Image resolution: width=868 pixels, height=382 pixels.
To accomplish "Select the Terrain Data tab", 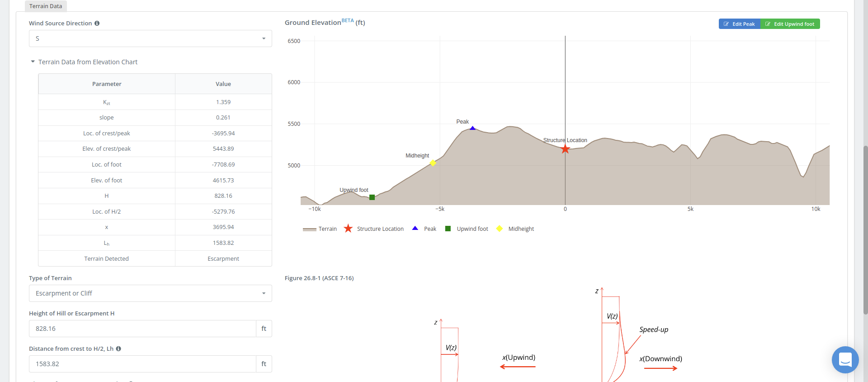I will (46, 6).
